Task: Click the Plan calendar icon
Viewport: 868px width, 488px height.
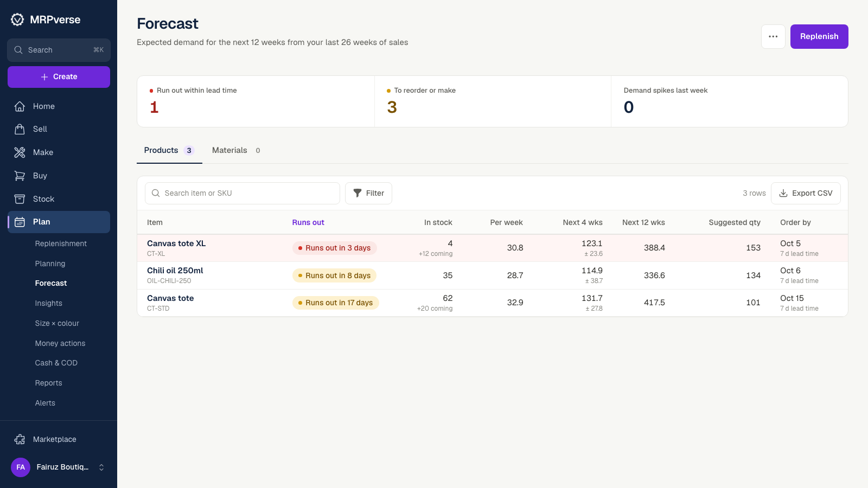Action: 20,222
